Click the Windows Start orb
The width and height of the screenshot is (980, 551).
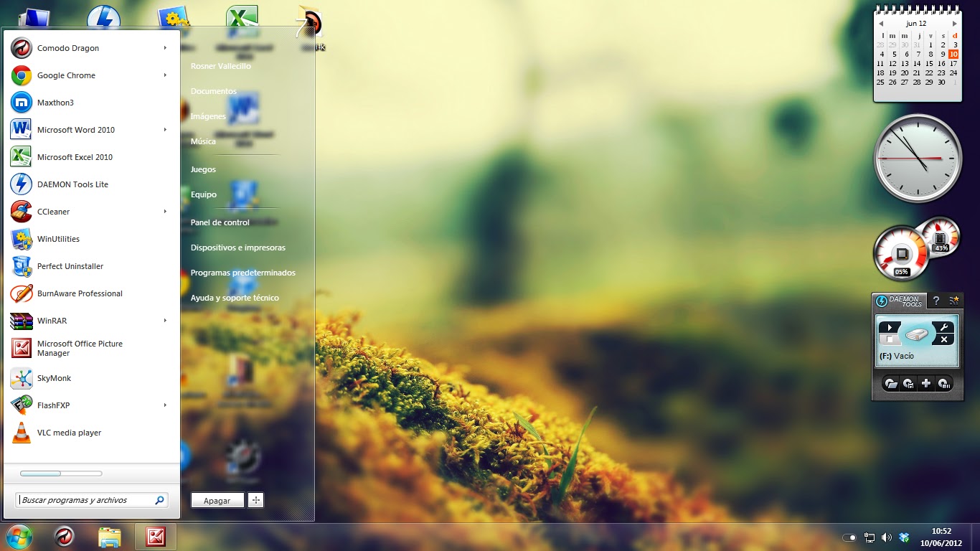pos(19,537)
